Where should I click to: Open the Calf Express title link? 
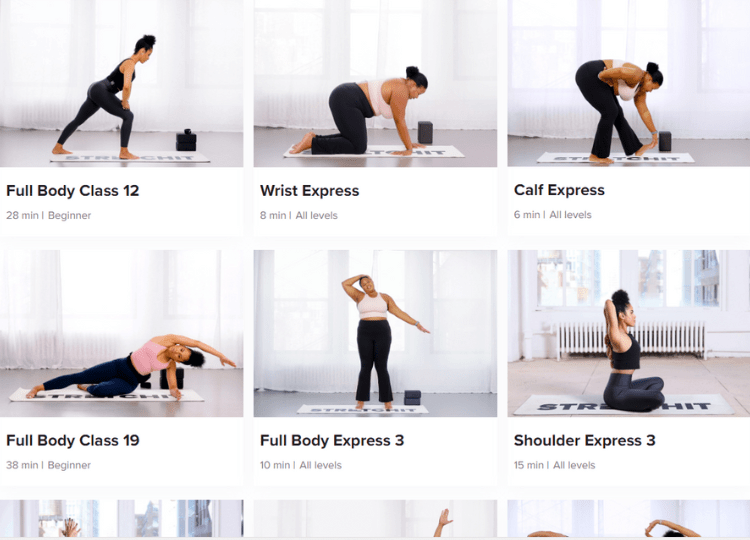click(559, 190)
